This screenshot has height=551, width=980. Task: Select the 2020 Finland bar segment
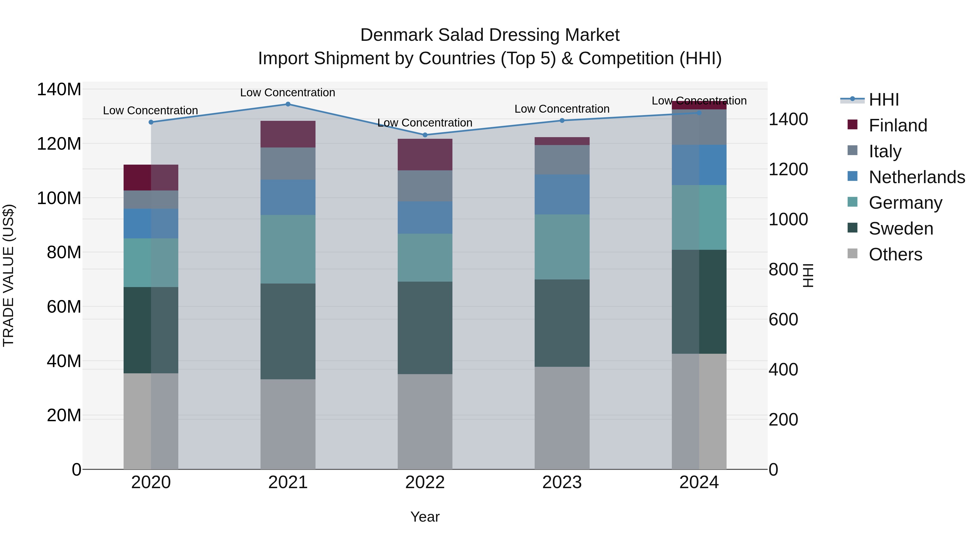click(151, 178)
